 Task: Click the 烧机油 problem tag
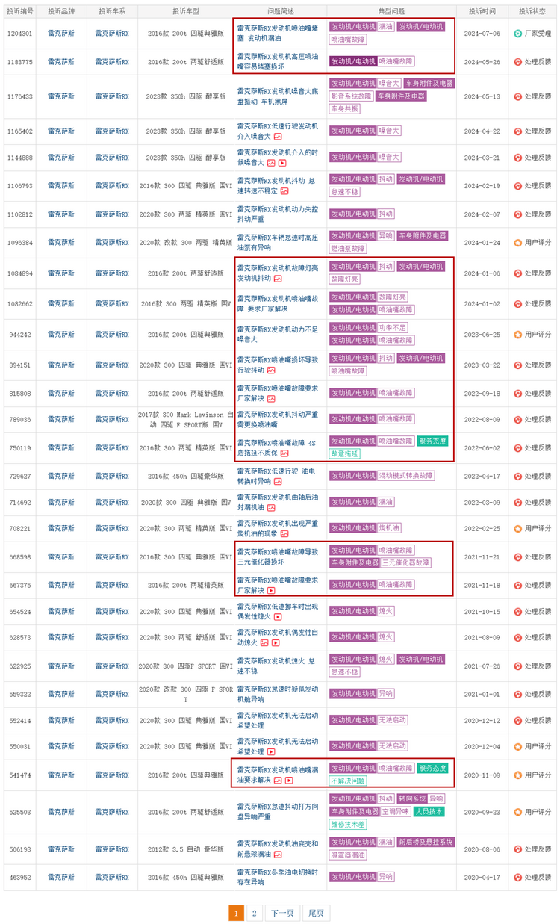coord(389,528)
